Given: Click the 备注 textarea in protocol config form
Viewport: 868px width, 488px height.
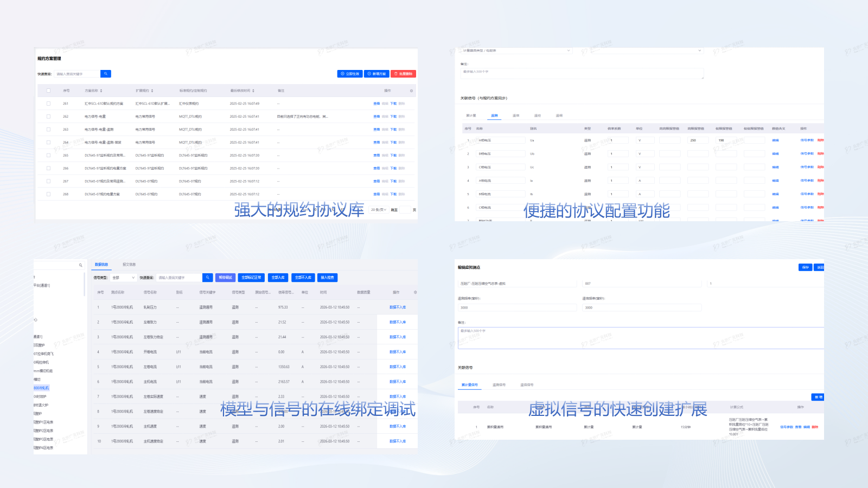Looking at the screenshot, I should 582,74.
